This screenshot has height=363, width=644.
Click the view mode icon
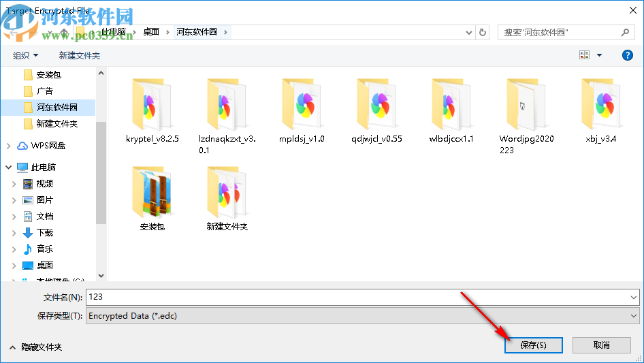pyautogui.click(x=585, y=55)
